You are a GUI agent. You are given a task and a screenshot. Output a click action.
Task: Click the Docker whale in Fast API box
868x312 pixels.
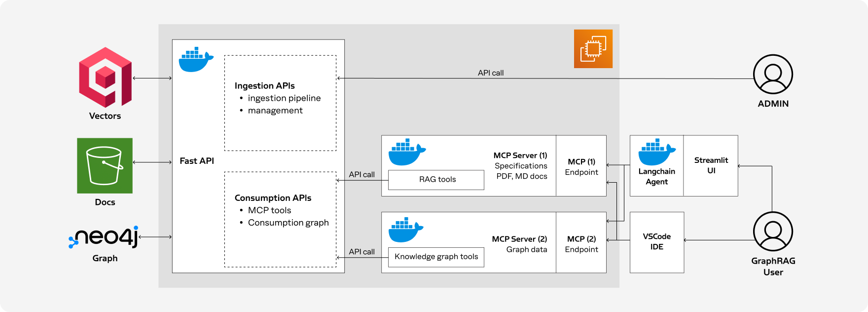pos(196,60)
